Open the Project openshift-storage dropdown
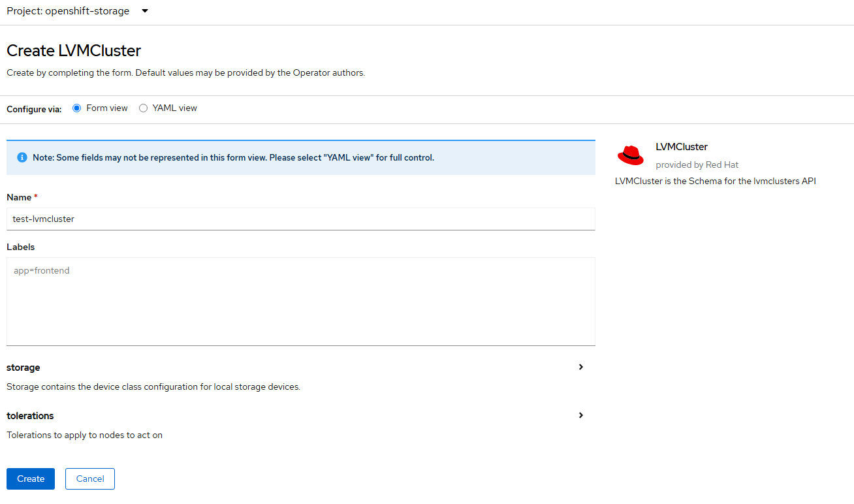The height and width of the screenshot is (504, 854). click(78, 11)
